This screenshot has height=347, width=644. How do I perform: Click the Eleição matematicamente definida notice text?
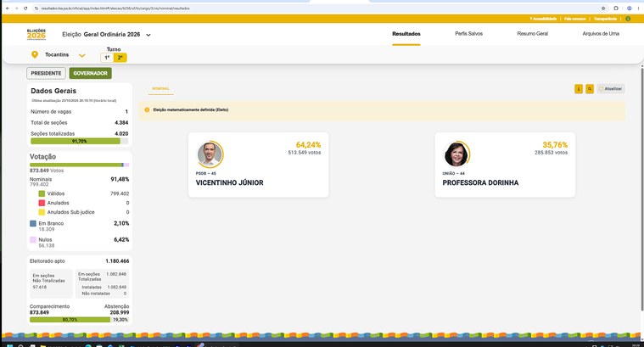pos(191,109)
